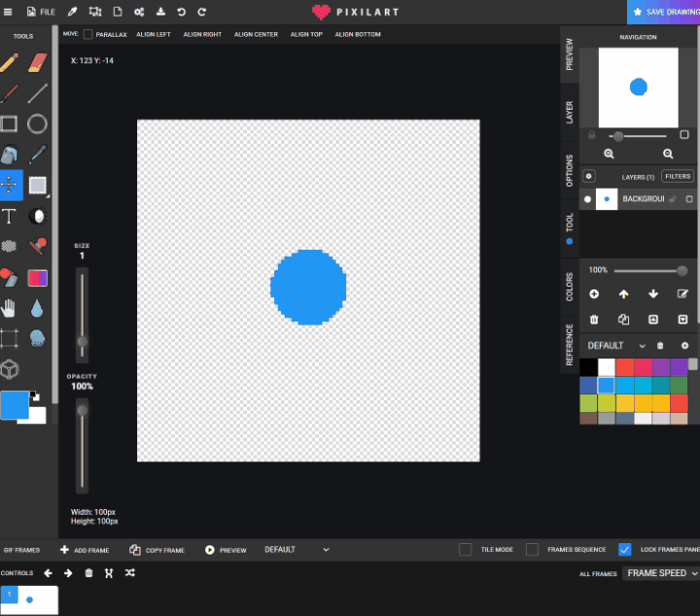Toggle the navigation lock icon
Image resolution: width=700 pixels, height=616 pixels.
click(x=591, y=135)
